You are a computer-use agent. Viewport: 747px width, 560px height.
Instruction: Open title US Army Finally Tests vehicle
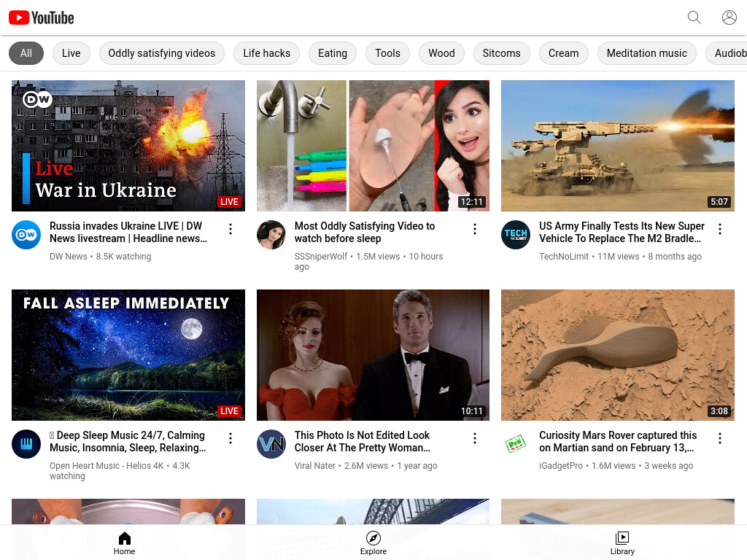pyautogui.click(x=622, y=232)
